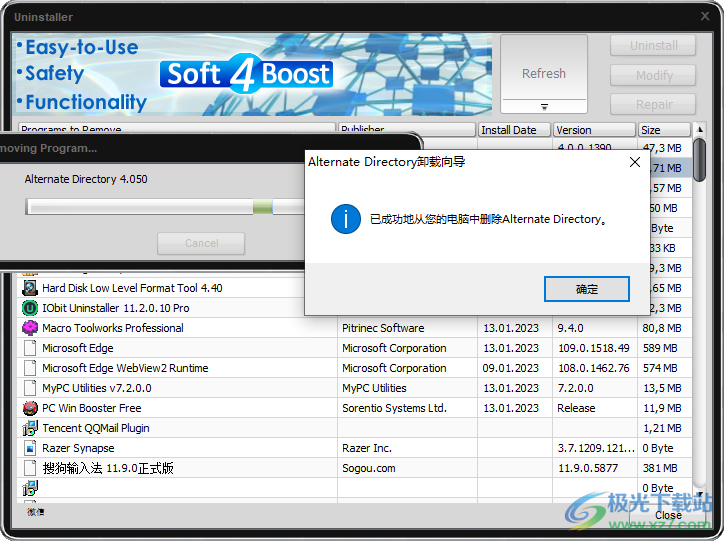Click the Razer Synapse icon

click(30, 448)
